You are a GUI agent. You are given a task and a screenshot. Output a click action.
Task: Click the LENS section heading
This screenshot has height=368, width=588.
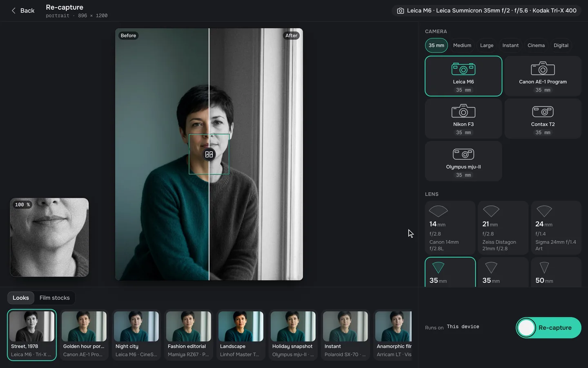[x=432, y=194]
